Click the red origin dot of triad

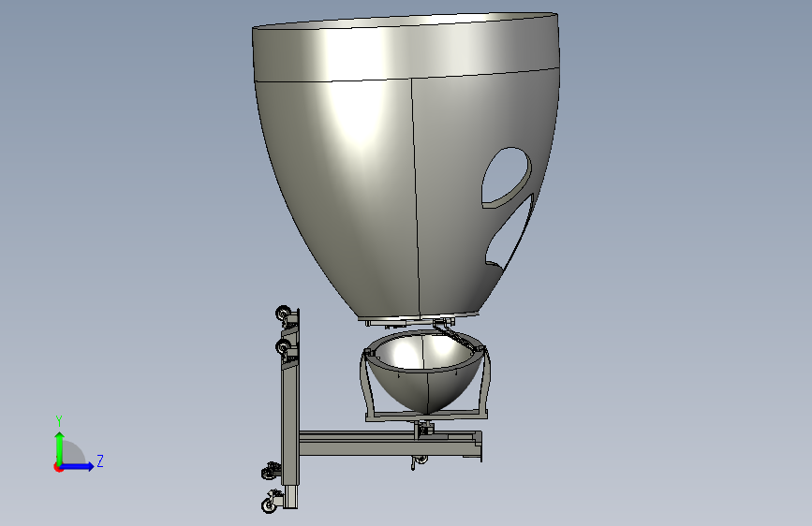[58, 467]
